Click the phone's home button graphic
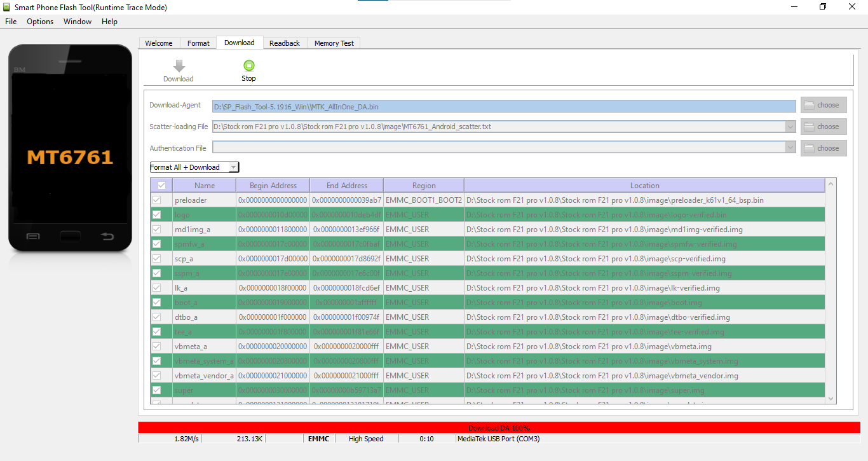The width and height of the screenshot is (868, 461). click(70, 237)
